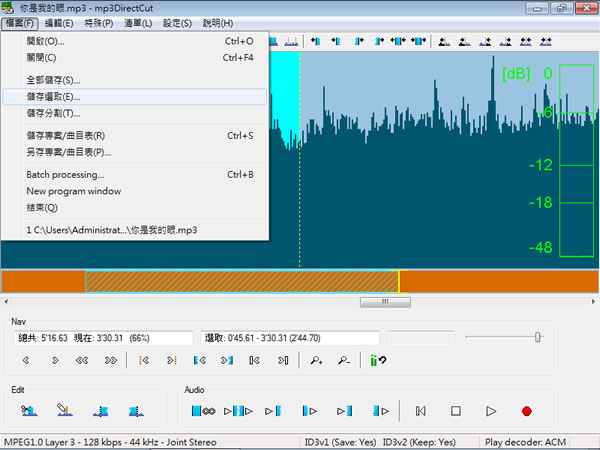This screenshot has width=600, height=450.
Task: Click the green dB level meter
Action: tap(576, 160)
